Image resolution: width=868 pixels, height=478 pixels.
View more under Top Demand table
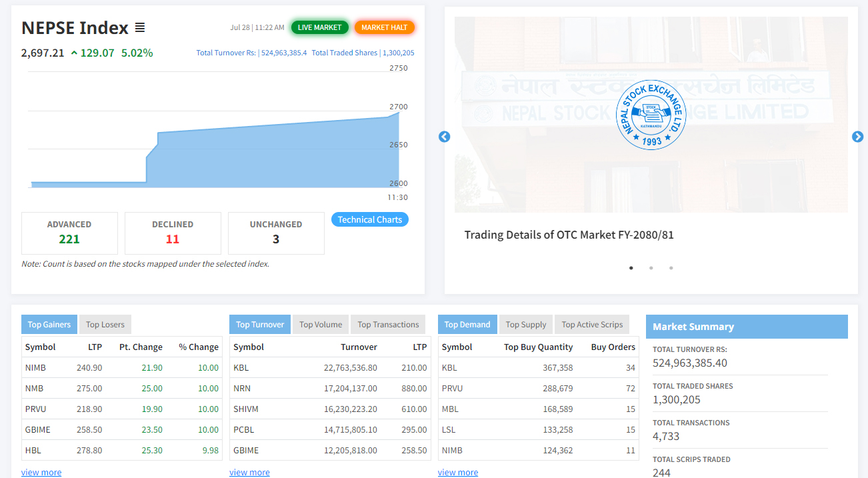[x=458, y=472]
